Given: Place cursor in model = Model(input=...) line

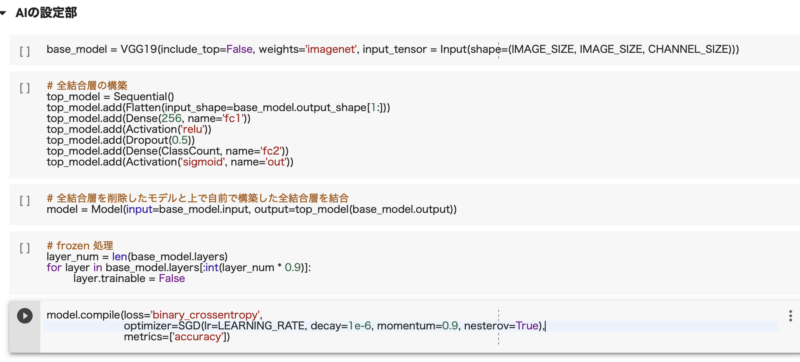Looking at the screenshot, I should [x=252, y=209].
